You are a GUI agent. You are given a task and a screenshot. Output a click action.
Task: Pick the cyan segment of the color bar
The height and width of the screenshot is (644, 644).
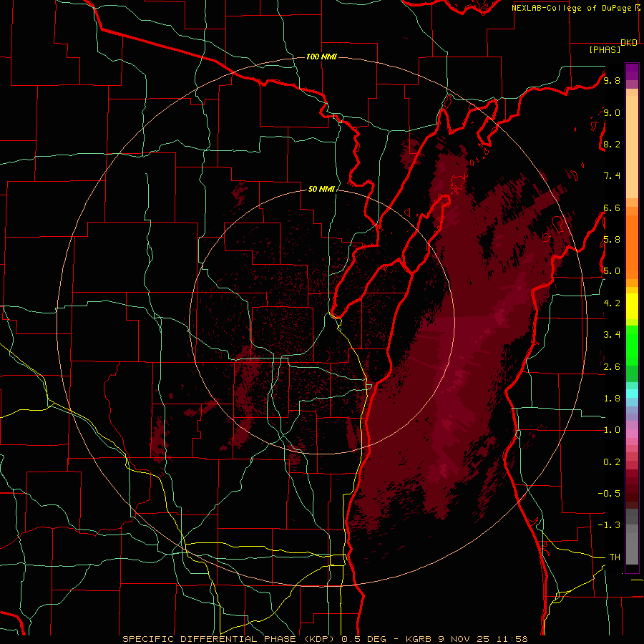tap(632, 394)
